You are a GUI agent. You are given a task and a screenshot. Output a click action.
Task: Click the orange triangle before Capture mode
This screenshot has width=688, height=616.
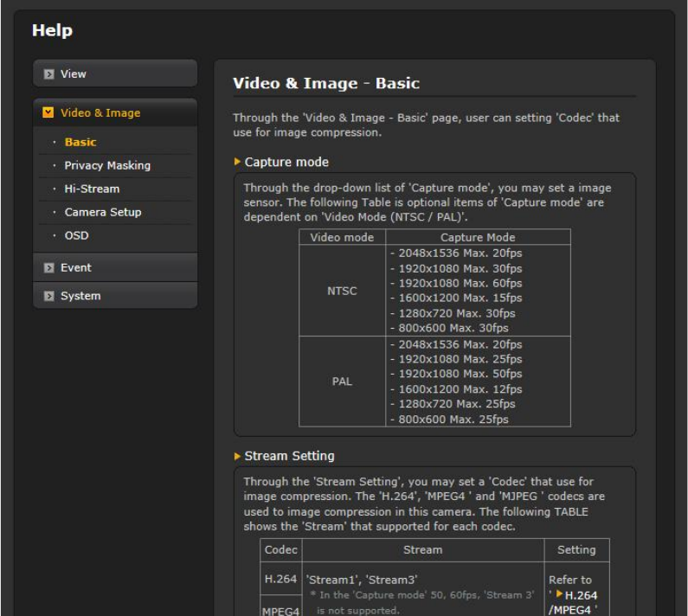tap(238, 162)
